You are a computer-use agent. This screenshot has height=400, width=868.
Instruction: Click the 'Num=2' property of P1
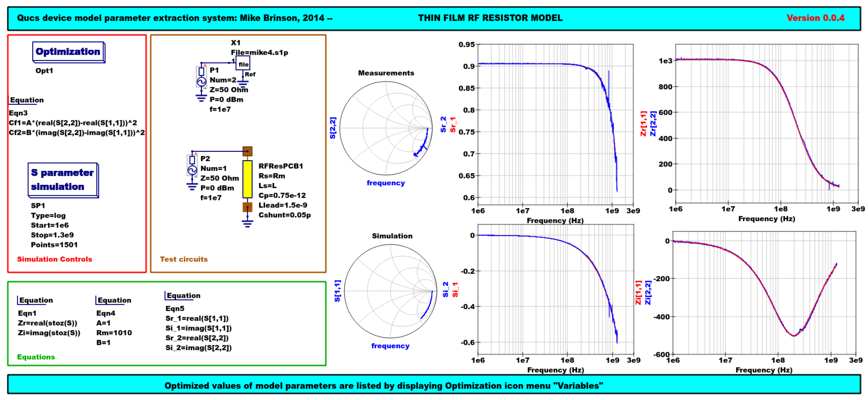tap(223, 80)
